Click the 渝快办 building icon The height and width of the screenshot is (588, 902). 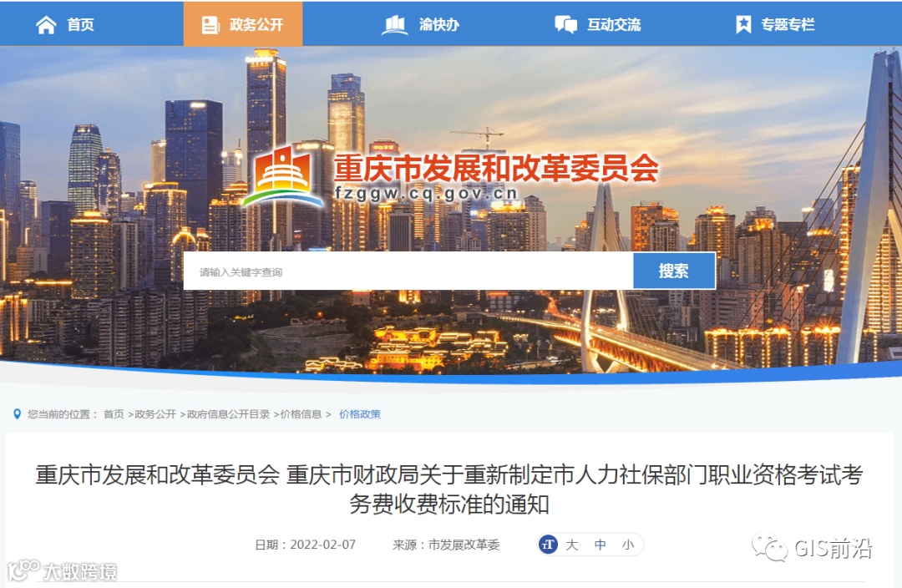[394, 25]
